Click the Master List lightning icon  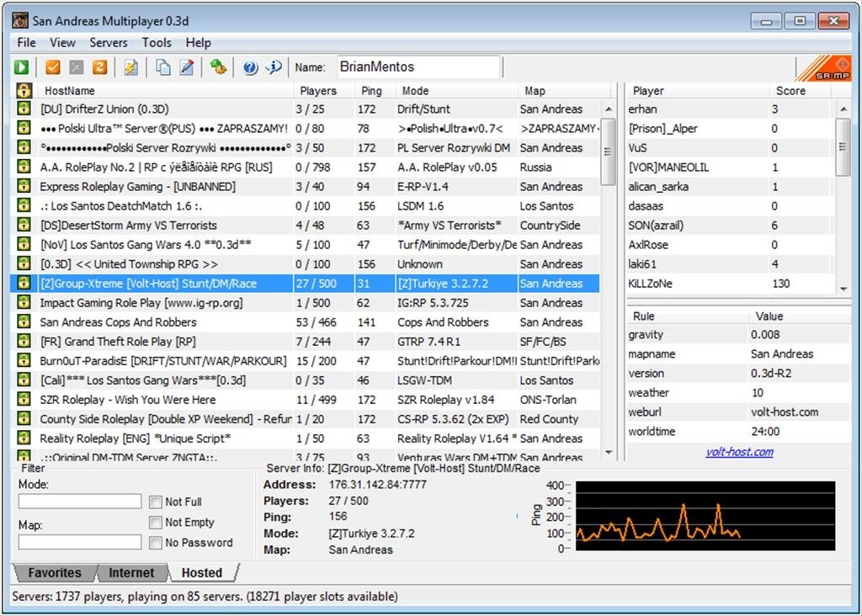point(130,67)
